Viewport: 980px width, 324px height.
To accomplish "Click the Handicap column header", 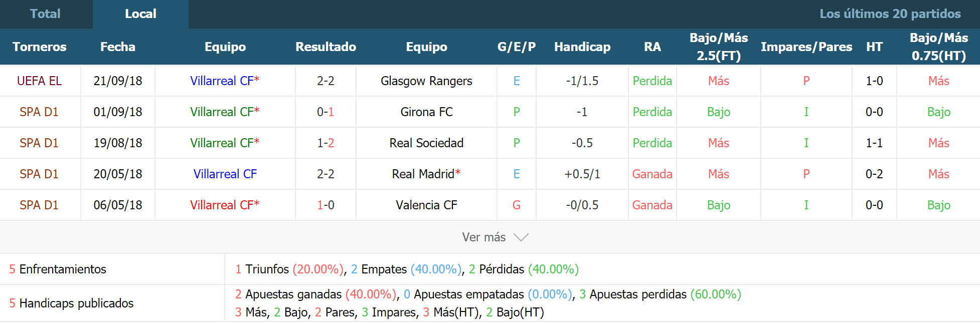I will pyautogui.click(x=582, y=47).
